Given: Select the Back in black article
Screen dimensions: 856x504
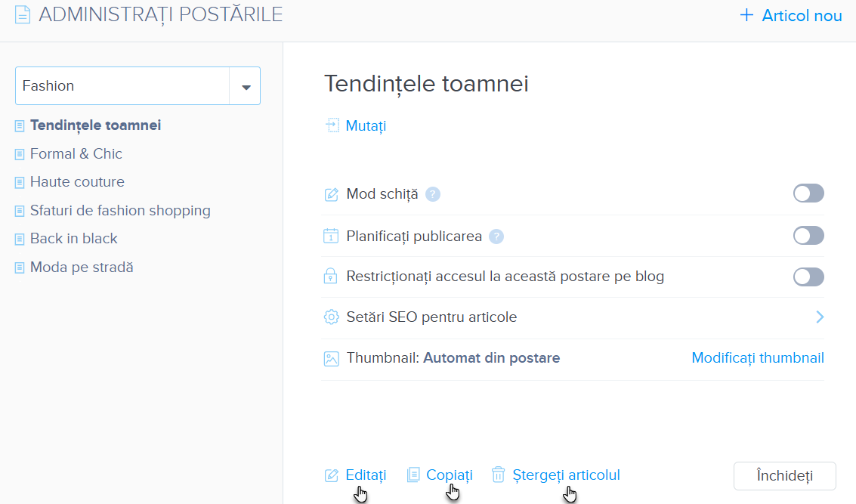Looking at the screenshot, I should (x=74, y=239).
